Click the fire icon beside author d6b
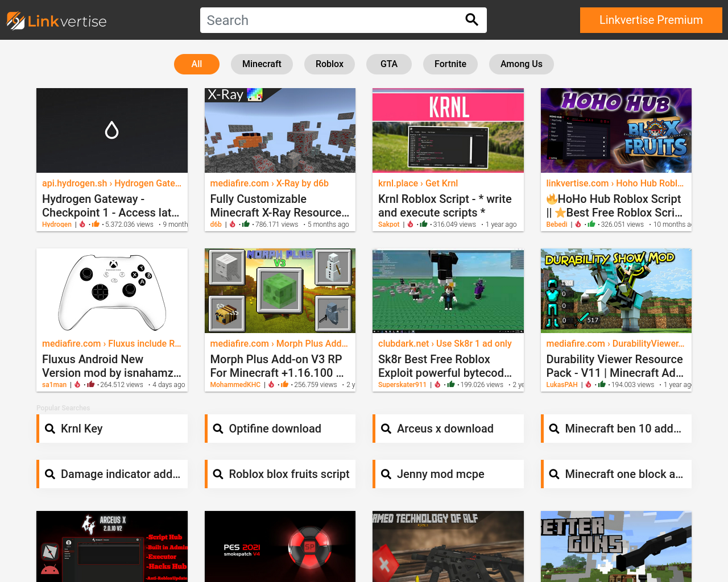This screenshot has height=582, width=728. click(x=233, y=225)
